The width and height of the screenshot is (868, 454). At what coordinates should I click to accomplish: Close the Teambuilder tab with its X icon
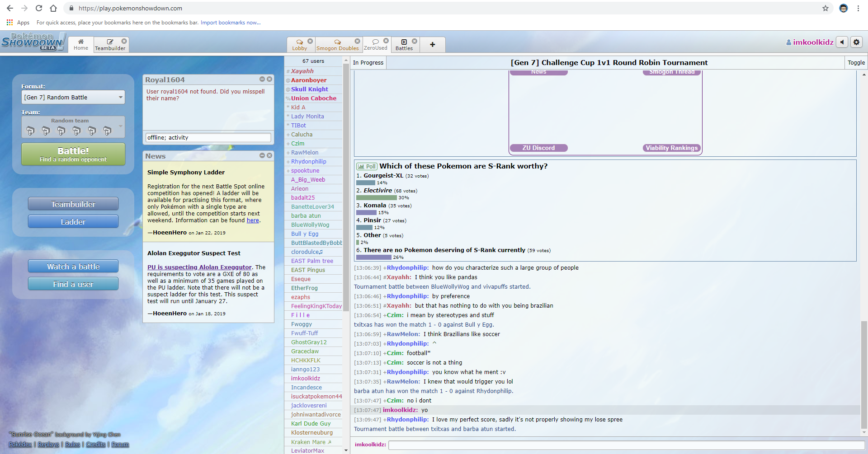click(x=124, y=41)
